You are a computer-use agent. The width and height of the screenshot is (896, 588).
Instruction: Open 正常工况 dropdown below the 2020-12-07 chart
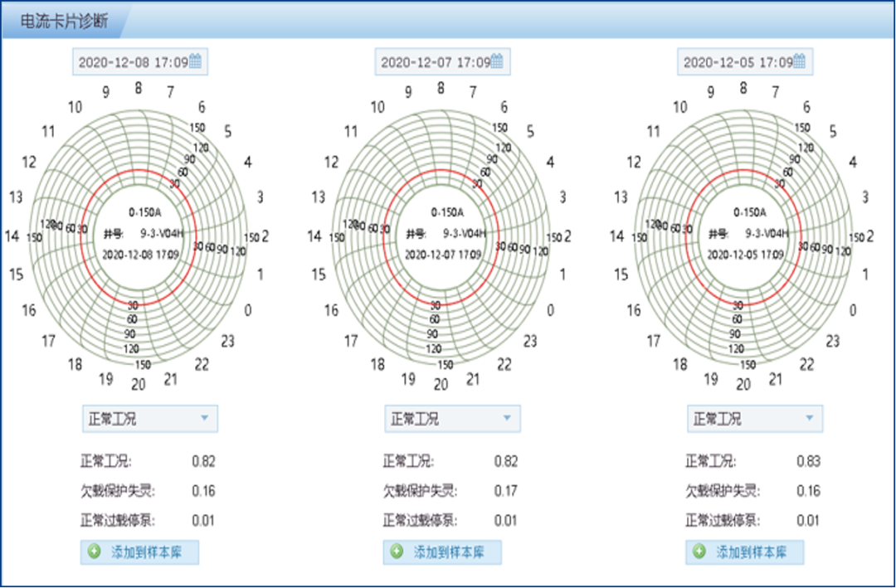pos(507,419)
